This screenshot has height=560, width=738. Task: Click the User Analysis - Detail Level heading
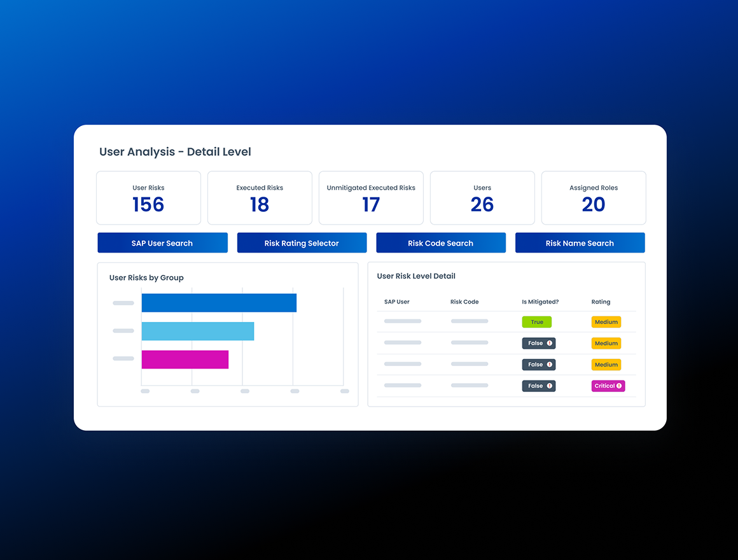pyautogui.click(x=175, y=151)
